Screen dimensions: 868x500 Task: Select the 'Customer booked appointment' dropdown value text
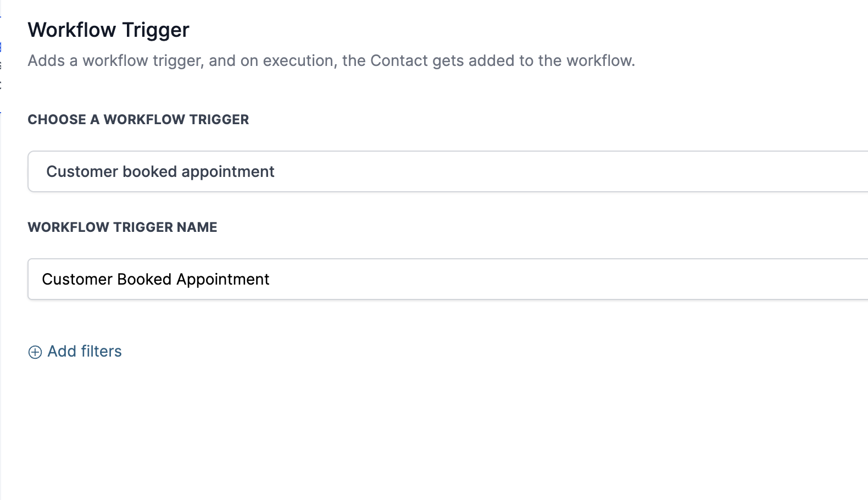[160, 172]
